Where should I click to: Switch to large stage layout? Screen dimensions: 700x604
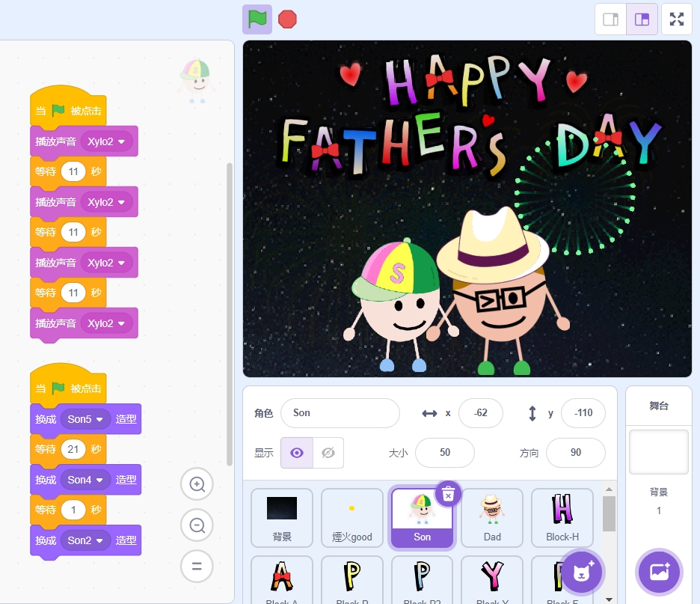642,19
